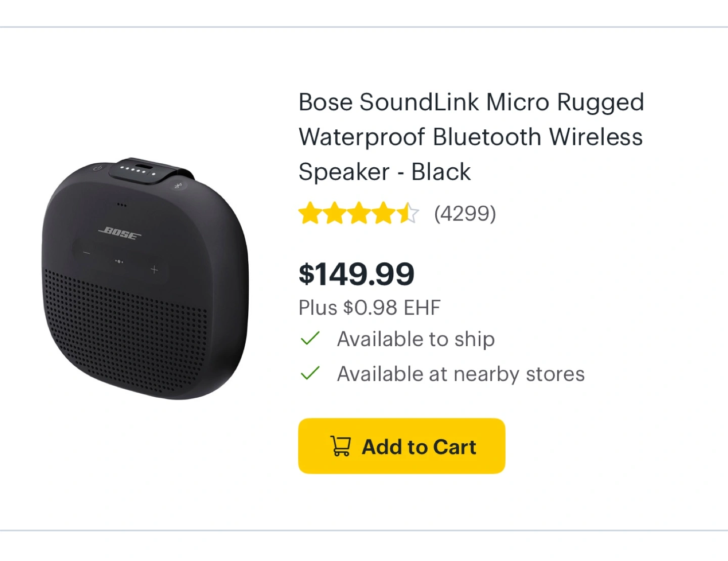The width and height of the screenshot is (728, 561).
Task: Click the Add to Cart button
Action: point(401,446)
